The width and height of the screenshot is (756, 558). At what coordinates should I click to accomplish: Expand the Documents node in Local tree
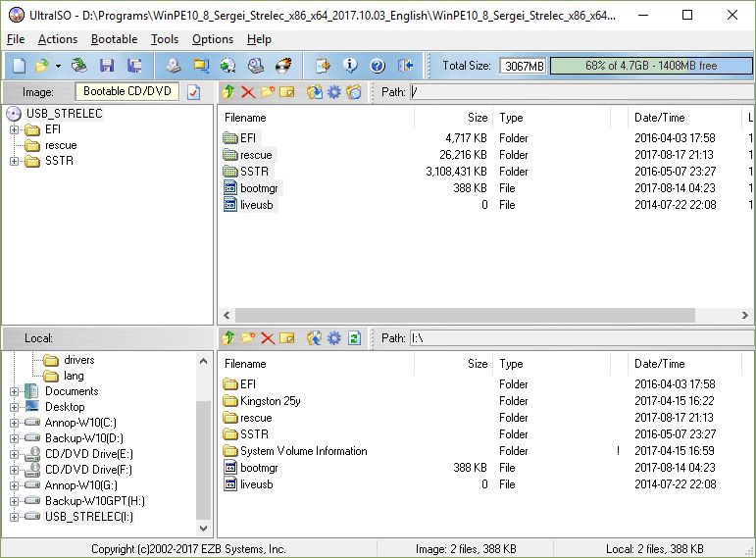(14, 391)
